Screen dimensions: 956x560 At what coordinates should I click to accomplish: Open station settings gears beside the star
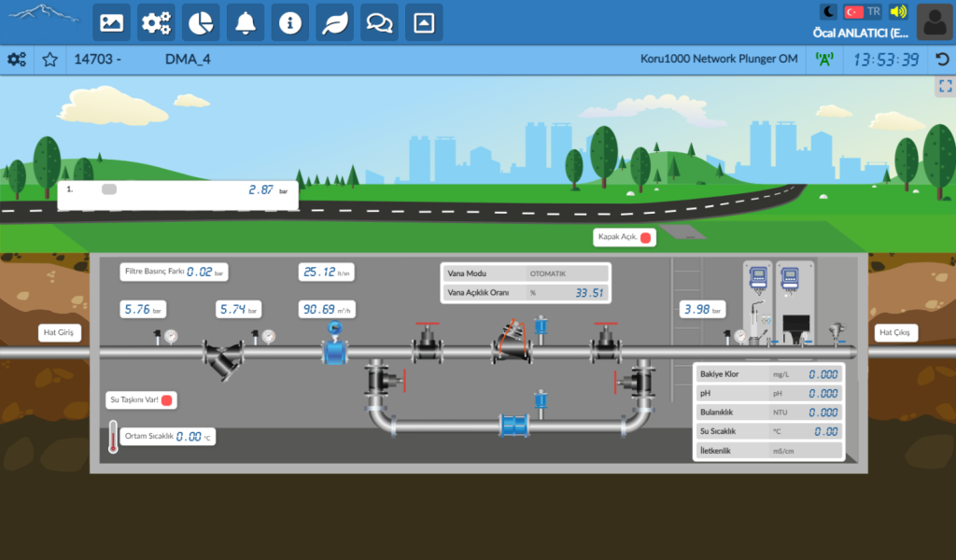click(x=17, y=59)
